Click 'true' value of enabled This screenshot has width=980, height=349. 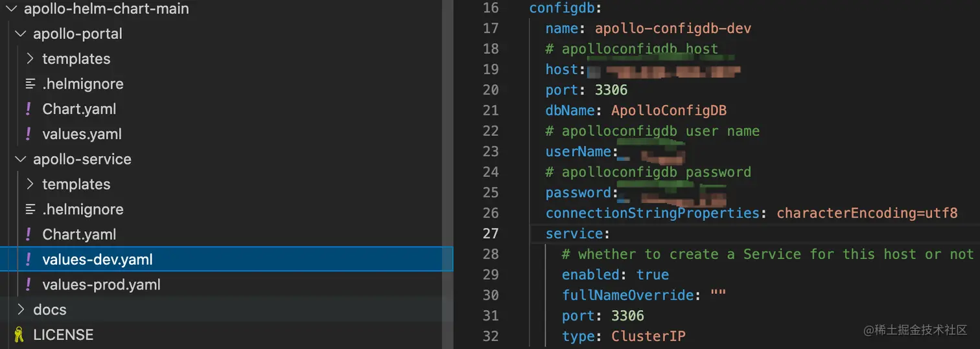tap(653, 275)
